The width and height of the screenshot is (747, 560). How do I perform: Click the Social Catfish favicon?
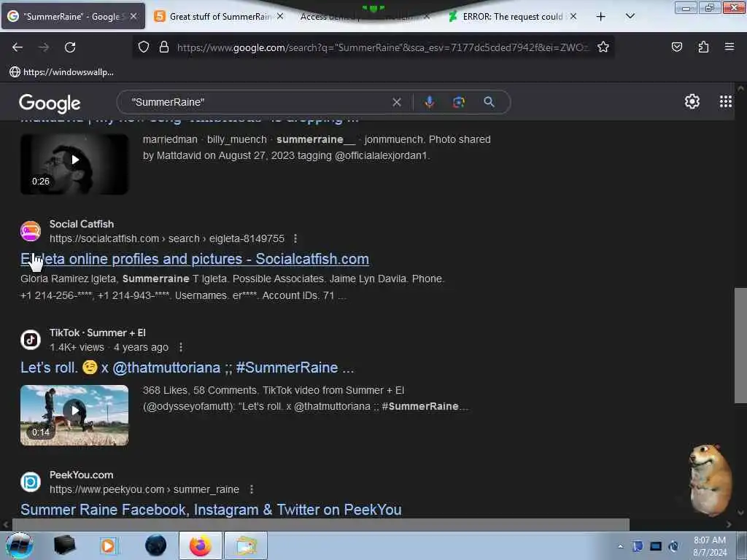click(x=31, y=231)
